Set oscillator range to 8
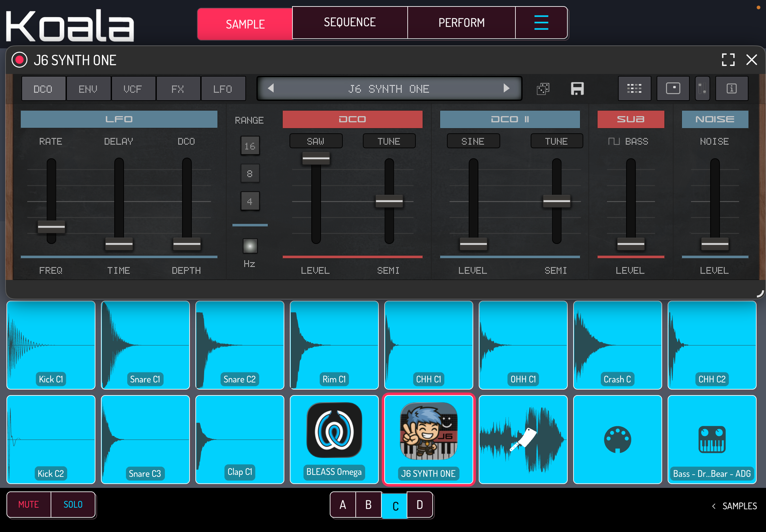The image size is (766, 532). (250, 173)
